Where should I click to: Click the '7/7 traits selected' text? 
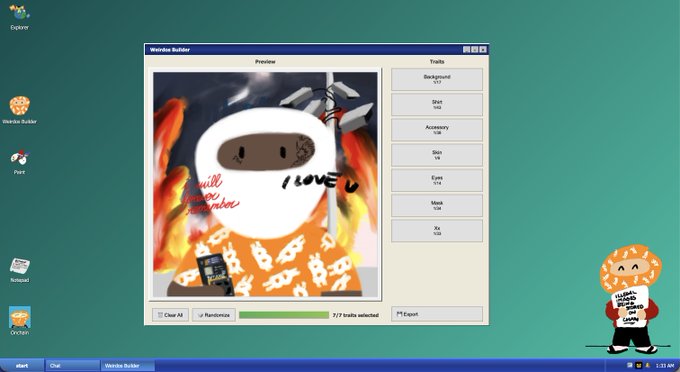pos(356,315)
